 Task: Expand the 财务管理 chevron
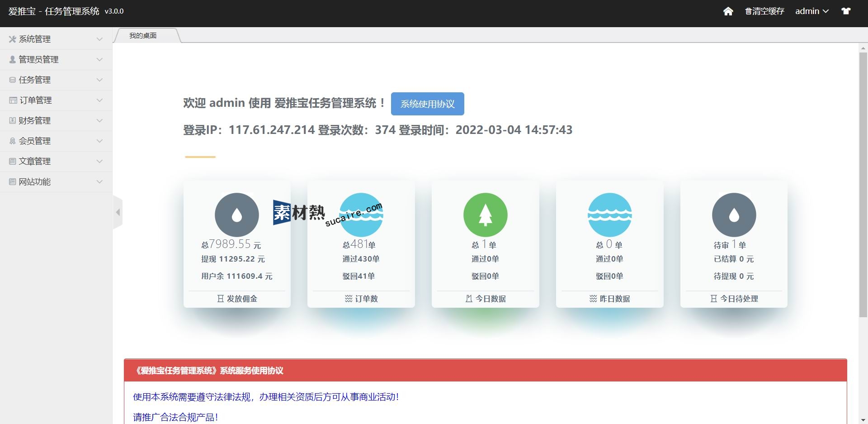point(99,121)
